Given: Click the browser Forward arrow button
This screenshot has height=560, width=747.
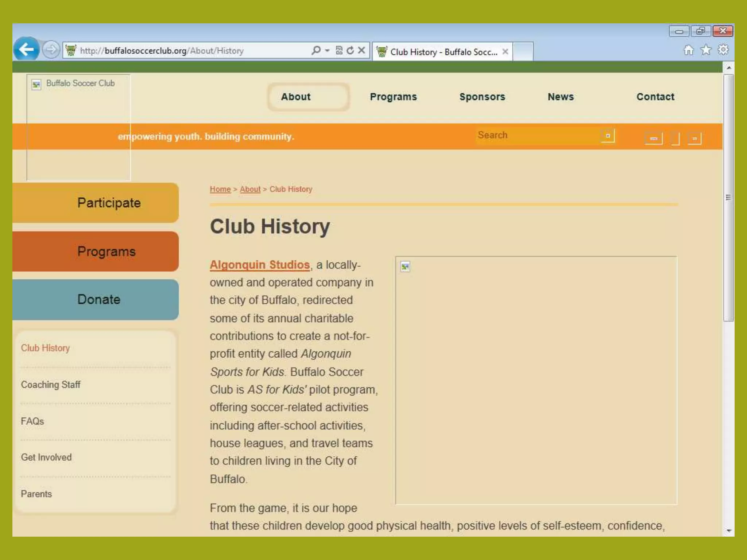Looking at the screenshot, I should click(51, 50).
